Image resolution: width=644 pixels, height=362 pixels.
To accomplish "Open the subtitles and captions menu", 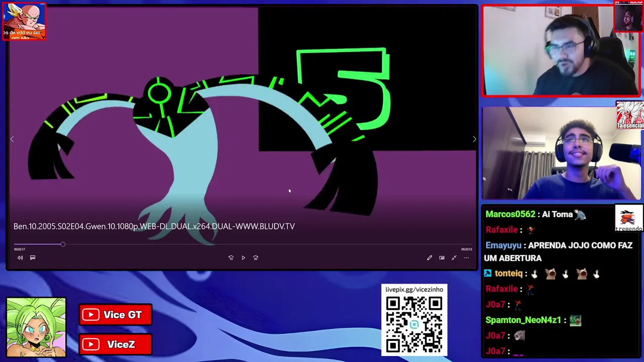I will click(x=33, y=258).
